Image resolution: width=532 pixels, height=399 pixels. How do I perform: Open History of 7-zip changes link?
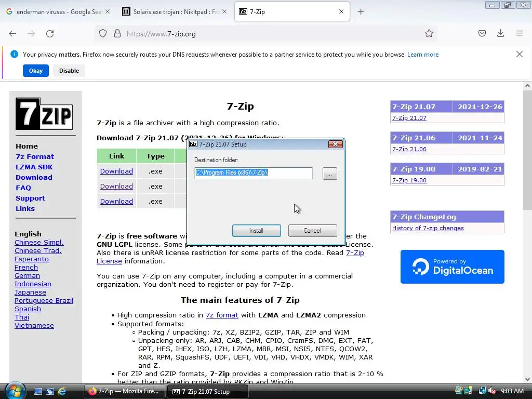tap(428, 228)
